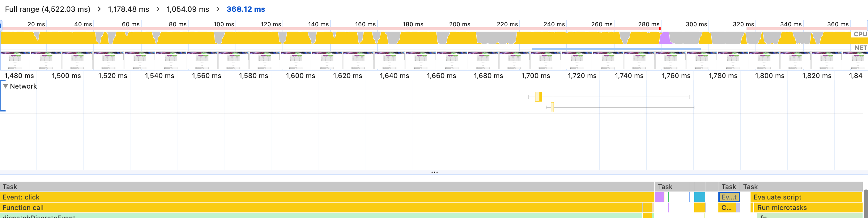The height and width of the screenshot is (218, 868).
Task: Click the first yellow network request bar
Action: [x=538, y=97]
